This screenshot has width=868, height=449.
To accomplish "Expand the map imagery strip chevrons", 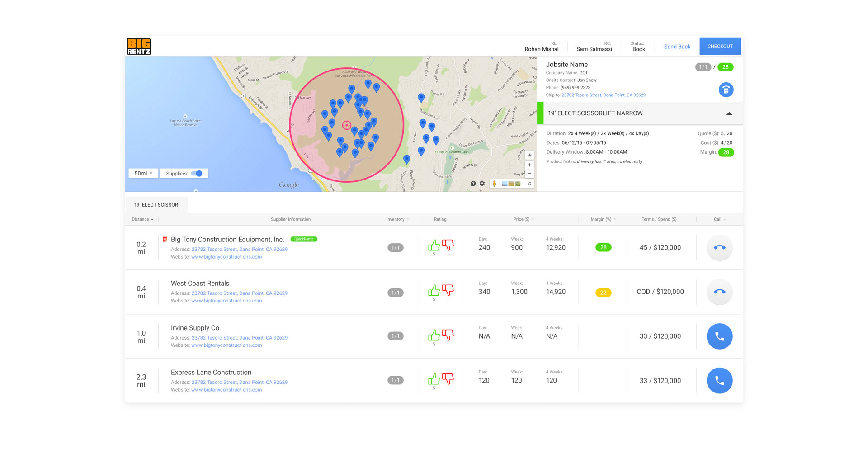I will [x=530, y=184].
